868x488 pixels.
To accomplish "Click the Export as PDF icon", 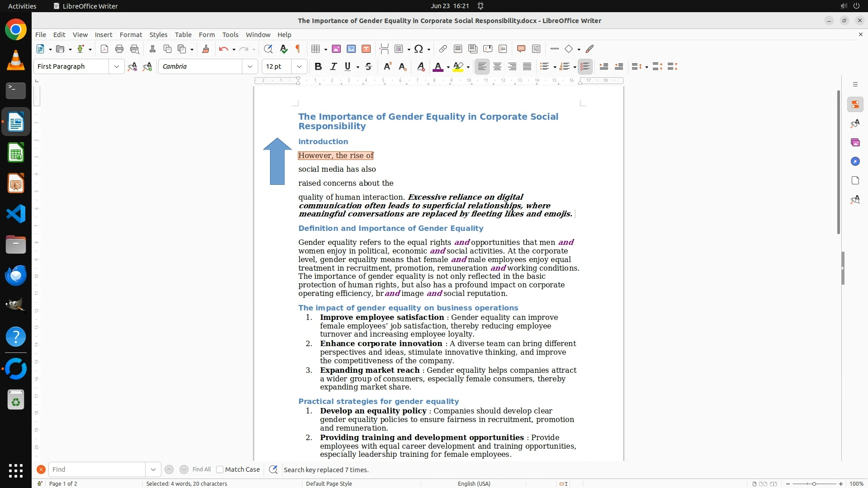I will [x=104, y=49].
